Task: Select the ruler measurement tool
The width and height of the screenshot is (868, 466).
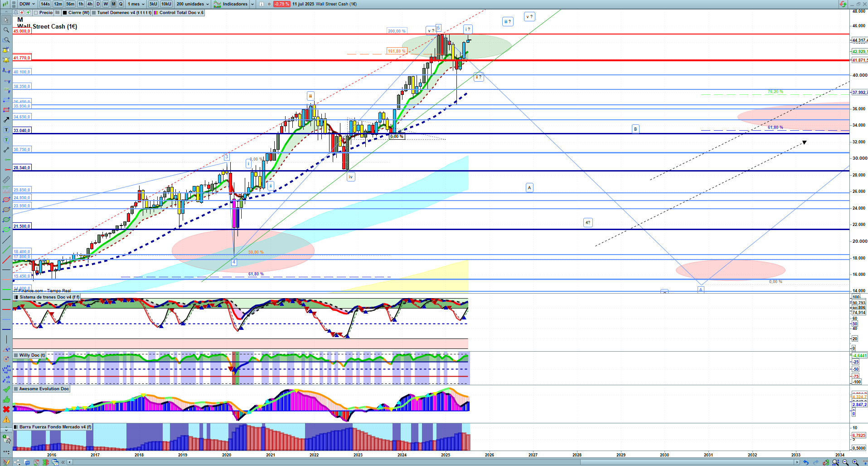Action: [x=6, y=180]
